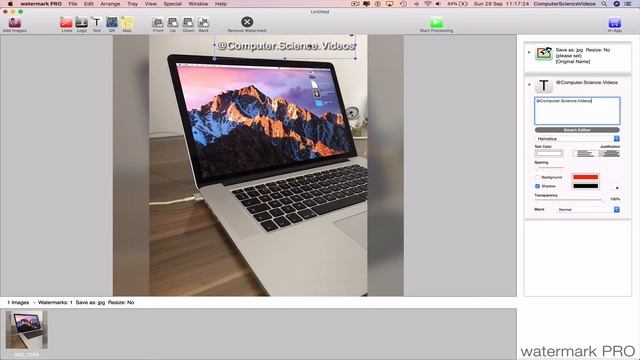Click the Smart Editor button
The image size is (640, 360).
(577, 130)
